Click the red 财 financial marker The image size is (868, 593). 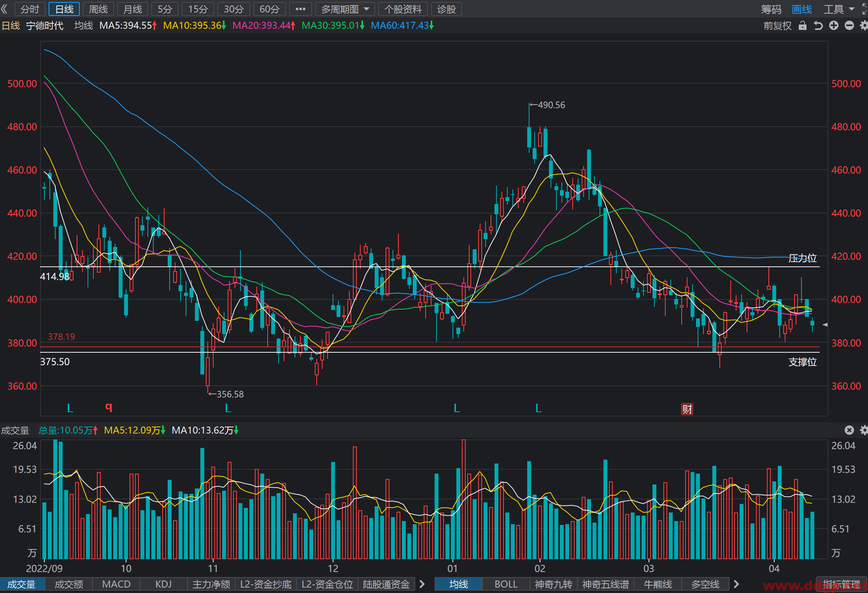(687, 409)
